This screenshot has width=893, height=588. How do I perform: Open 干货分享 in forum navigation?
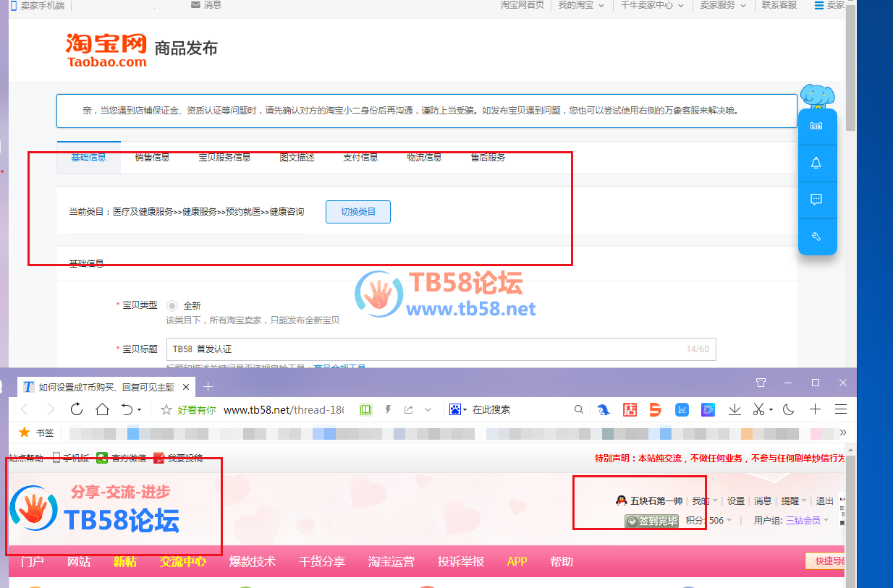coord(322,561)
